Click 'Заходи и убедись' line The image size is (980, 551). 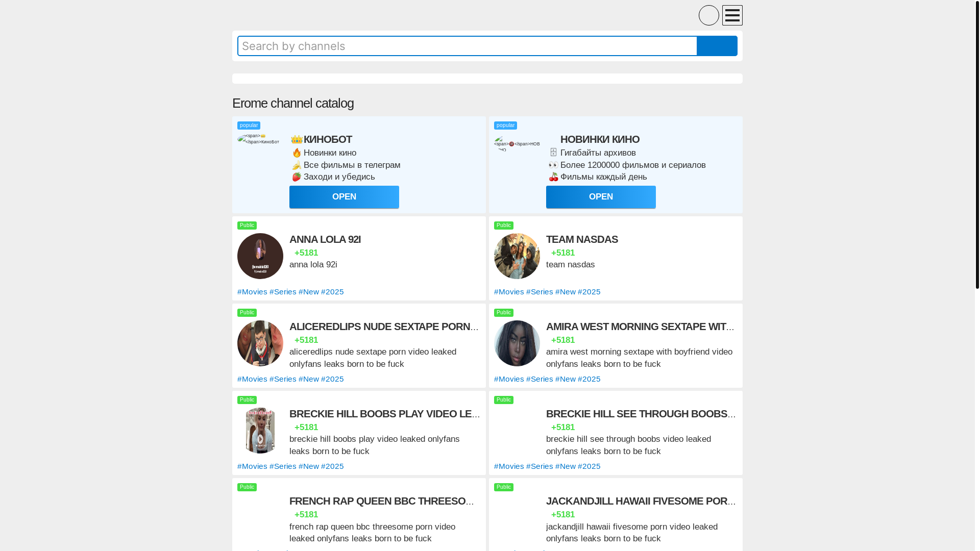[339, 177]
